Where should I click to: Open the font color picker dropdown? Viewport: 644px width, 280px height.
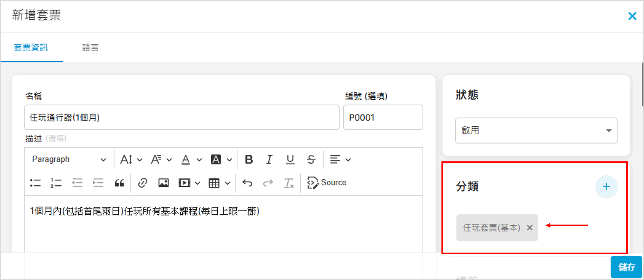coord(191,159)
